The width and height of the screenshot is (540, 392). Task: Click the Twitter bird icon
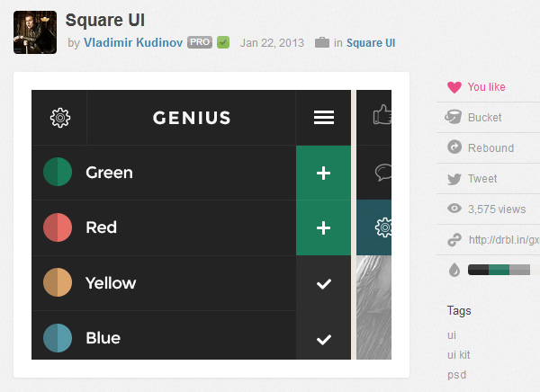[x=454, y=179]
